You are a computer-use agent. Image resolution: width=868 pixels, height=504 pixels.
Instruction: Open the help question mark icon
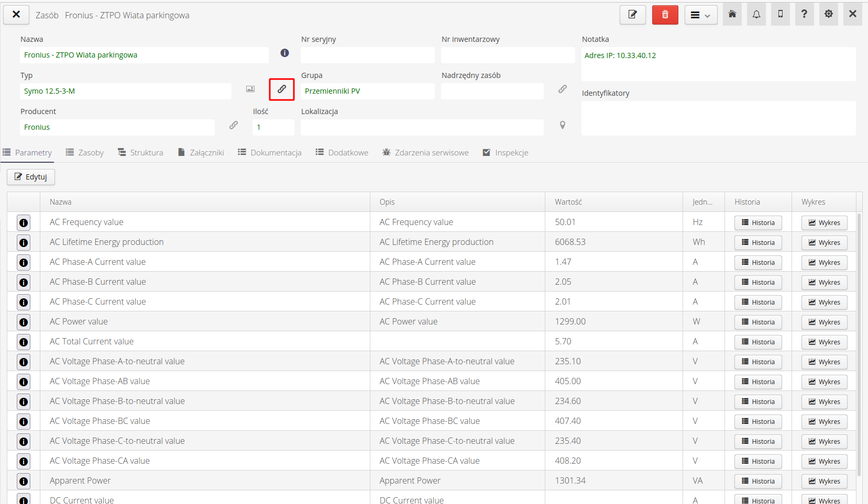804,14
